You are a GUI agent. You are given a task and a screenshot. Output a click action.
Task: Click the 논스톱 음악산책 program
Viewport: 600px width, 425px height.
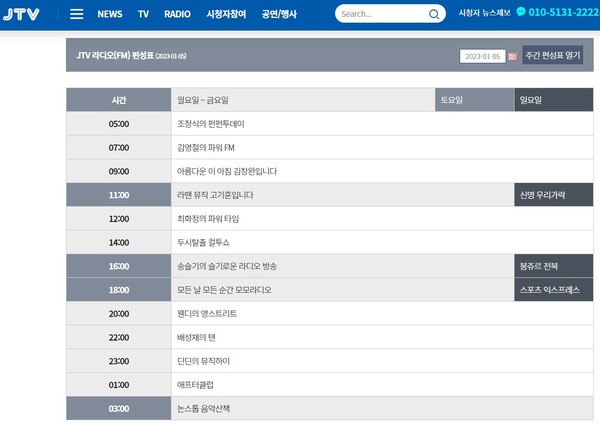click(203, 409)
